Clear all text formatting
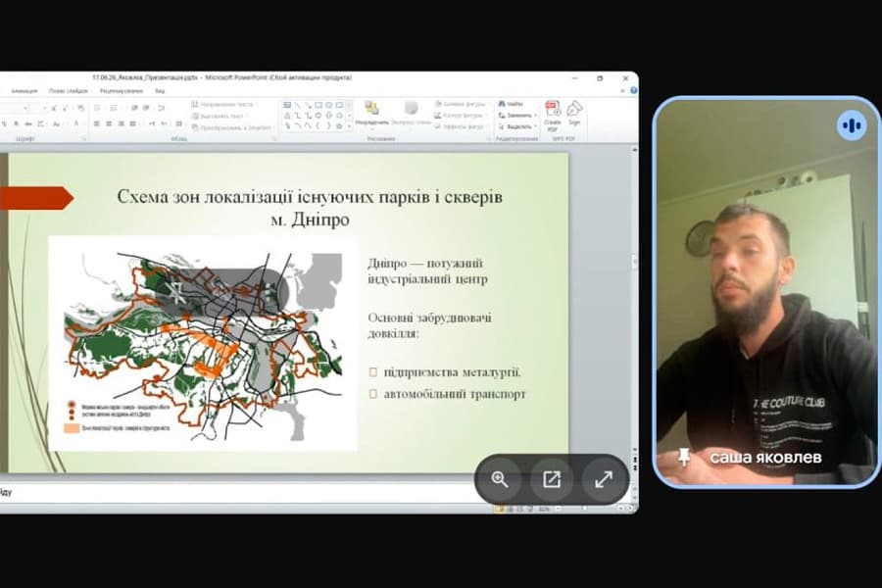 click(80, 108)
